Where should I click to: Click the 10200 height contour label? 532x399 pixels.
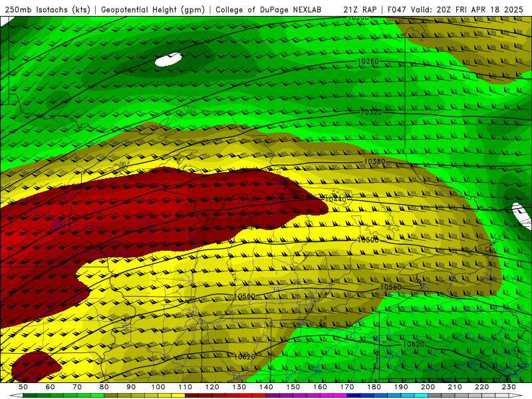point(358,18)
